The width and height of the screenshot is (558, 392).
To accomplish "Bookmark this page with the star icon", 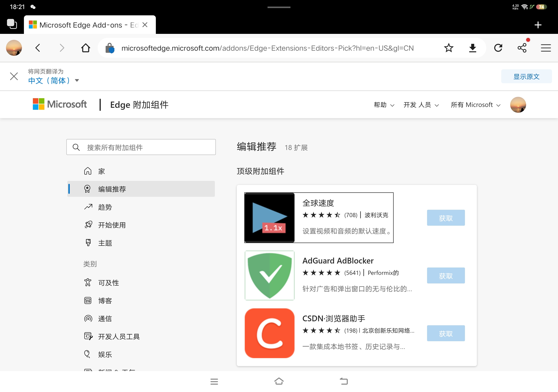I will pyautogui.click(x=449, y=48).
